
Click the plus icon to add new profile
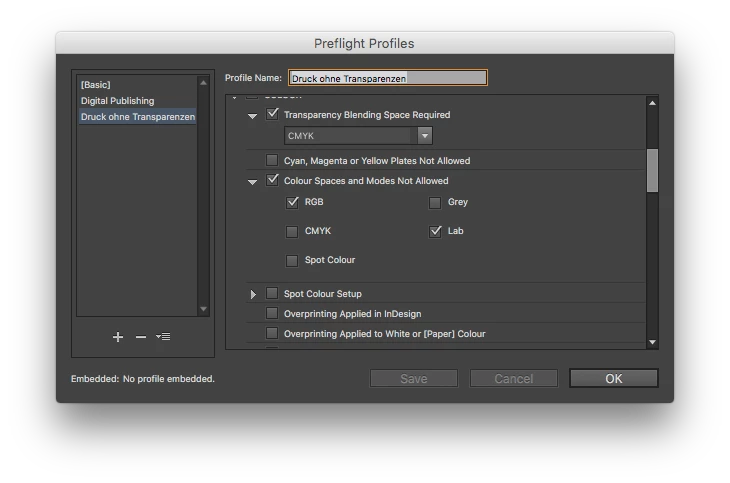pyautogui.click(x=118, y=337)
